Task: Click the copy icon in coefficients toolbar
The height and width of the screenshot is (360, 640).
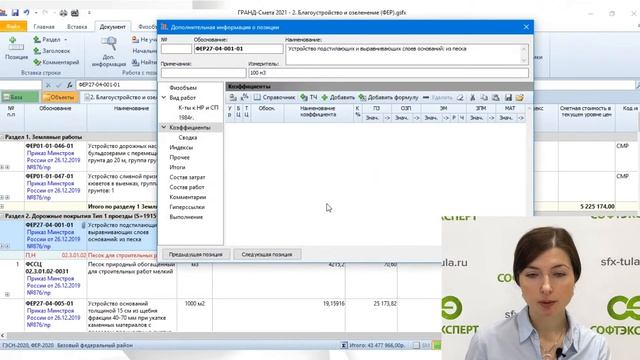Action: pos(484,98)
